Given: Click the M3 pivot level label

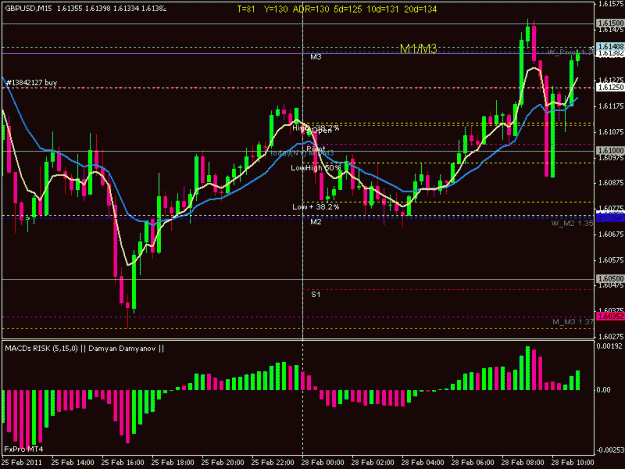Looking at the screenshot, I should coord(316,57).
